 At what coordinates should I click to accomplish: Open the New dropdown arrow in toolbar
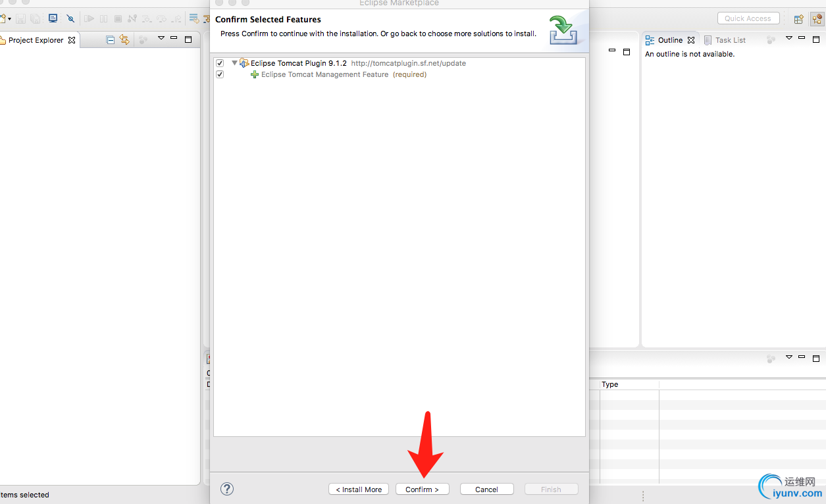9,19
